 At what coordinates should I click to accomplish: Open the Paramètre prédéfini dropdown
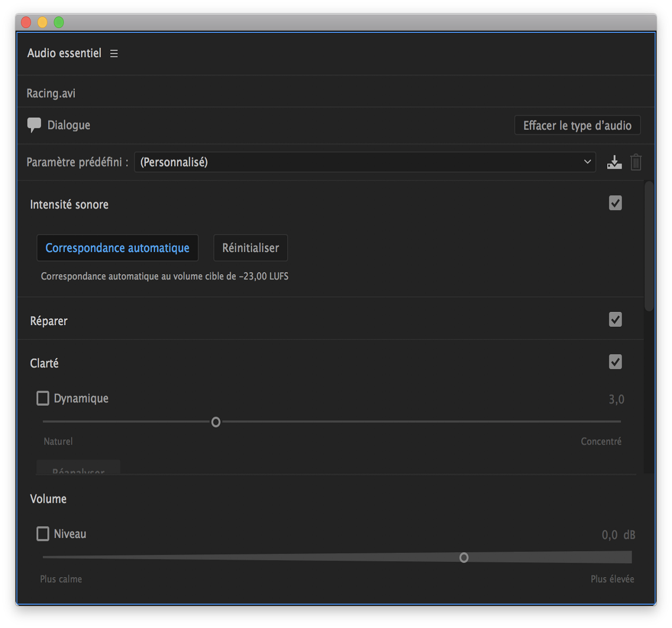(365, 162)
